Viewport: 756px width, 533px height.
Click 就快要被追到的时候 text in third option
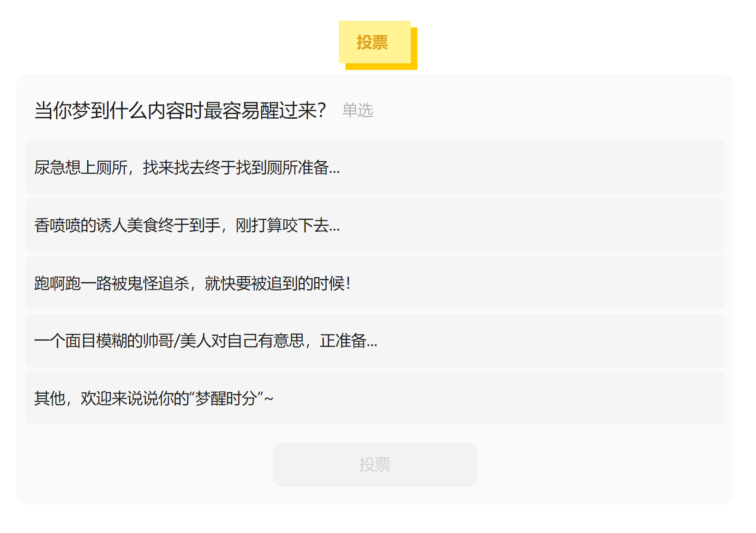[x=275, y=283]
